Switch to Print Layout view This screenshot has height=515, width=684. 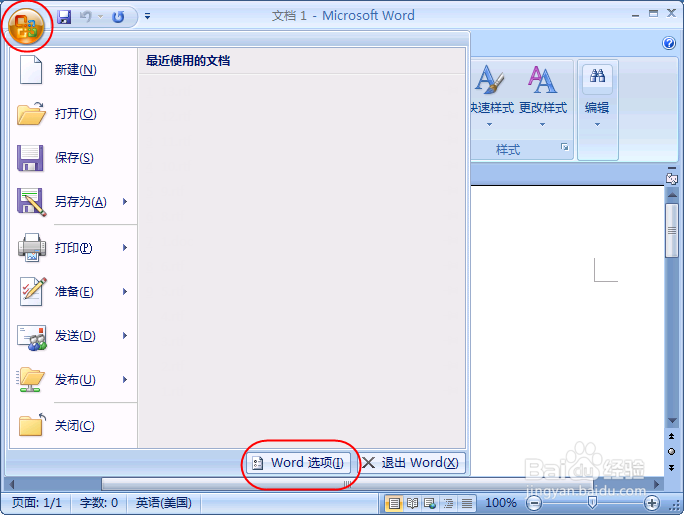tap(394, 504)
